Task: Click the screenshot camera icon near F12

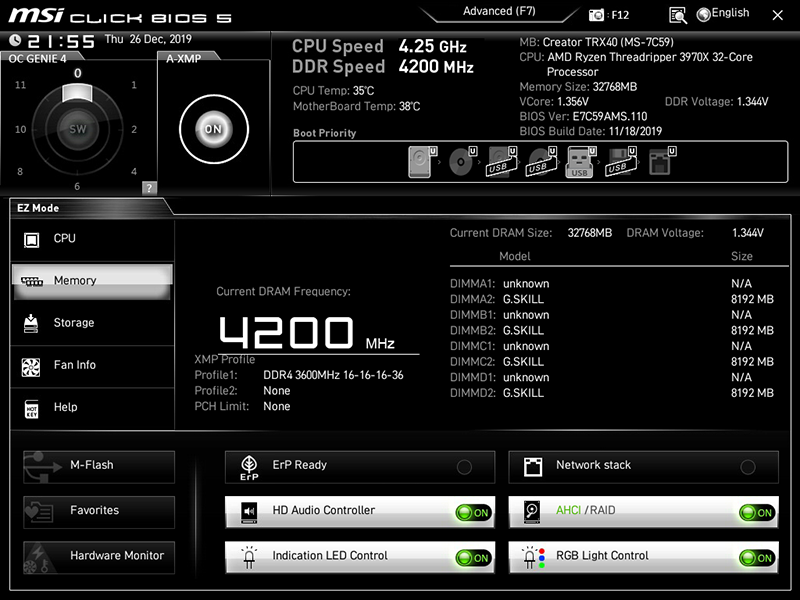Action: 596,15
